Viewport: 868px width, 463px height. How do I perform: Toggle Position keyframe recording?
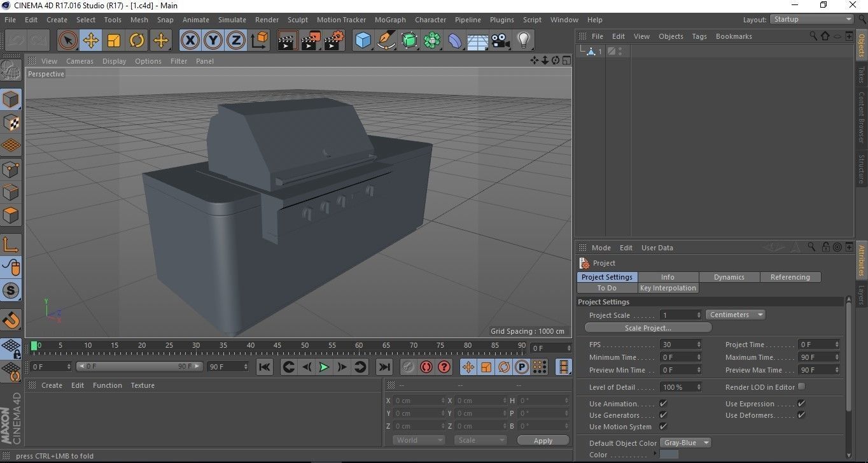click(468, 367)
